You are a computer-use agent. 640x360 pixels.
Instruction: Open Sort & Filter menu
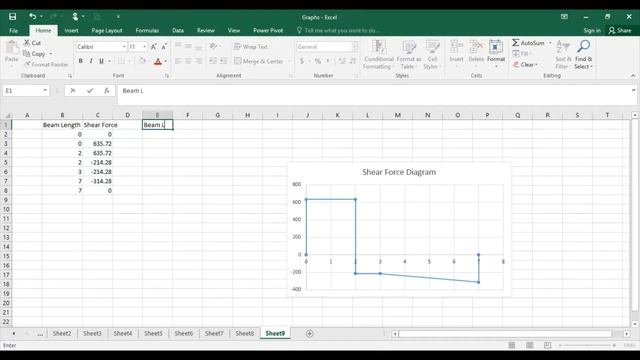(x=563, y=55)
